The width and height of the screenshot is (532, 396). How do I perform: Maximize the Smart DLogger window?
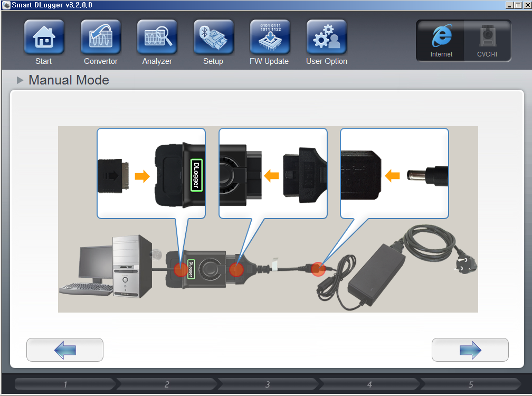(518, 5)
